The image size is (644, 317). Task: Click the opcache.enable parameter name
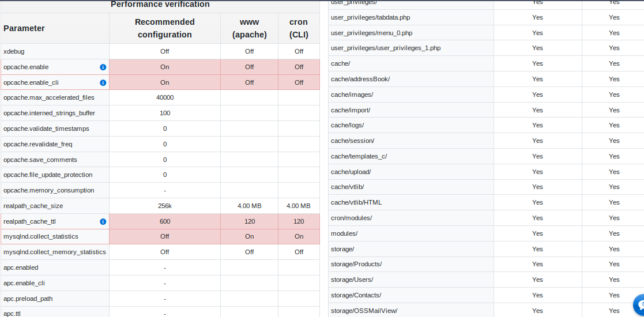click(26, 67)
